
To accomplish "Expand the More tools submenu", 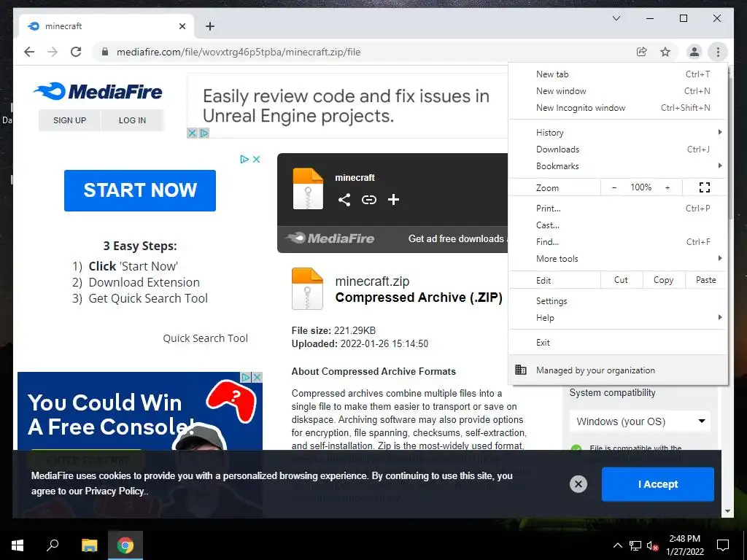I will [x=618, y=259].
